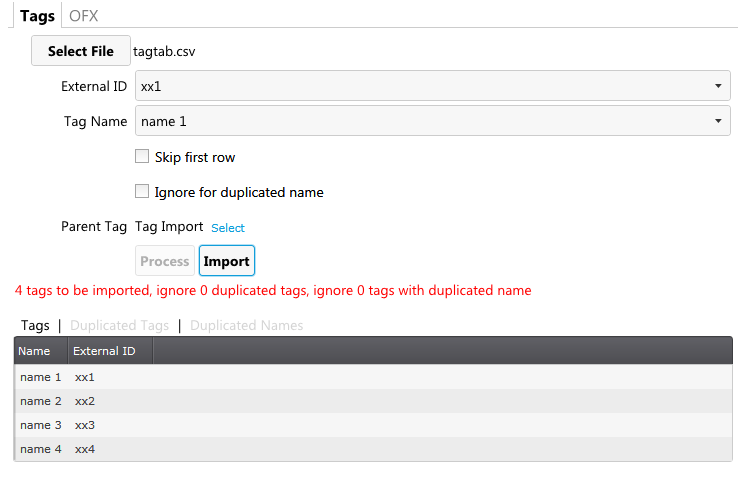Select the Tags results sub-tab

[x=35, y=325]
